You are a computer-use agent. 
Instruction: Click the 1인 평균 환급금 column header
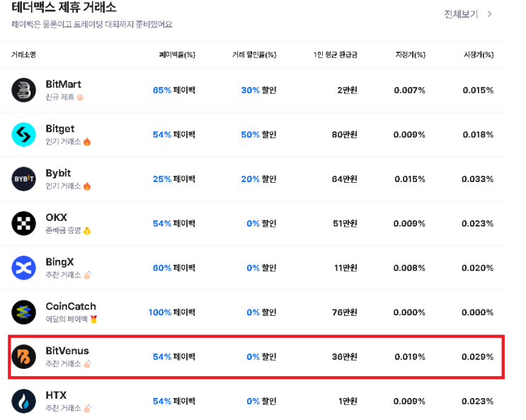pyautogui.click(x=336, y=55)
